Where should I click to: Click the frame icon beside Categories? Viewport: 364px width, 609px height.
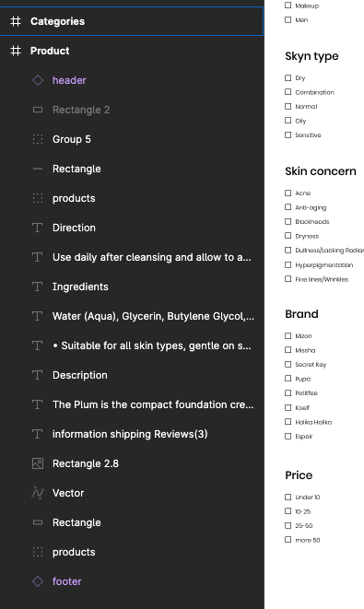[16, 21]
